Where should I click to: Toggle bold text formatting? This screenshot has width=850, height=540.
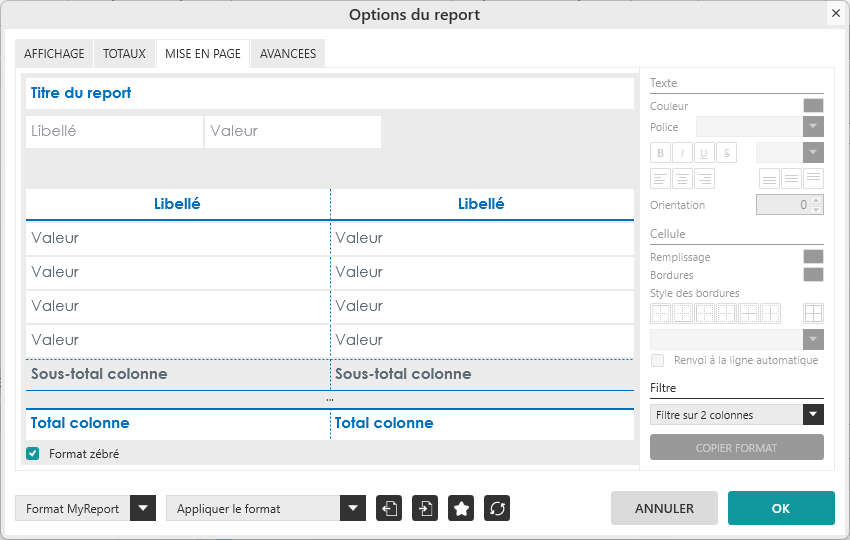pyautogui.click(x=660, y=153)
